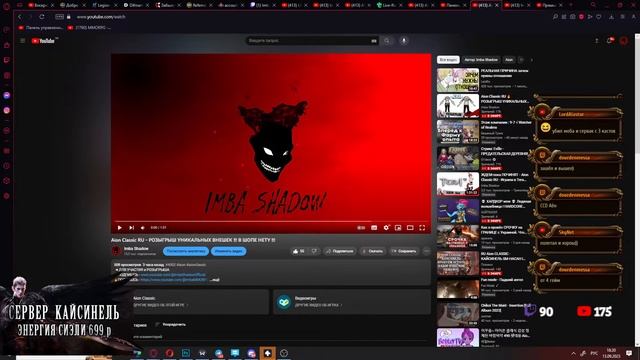This screenshot has width=640, height=360.
Task: Open Photoshop from the taskbar
Action: 186,353
